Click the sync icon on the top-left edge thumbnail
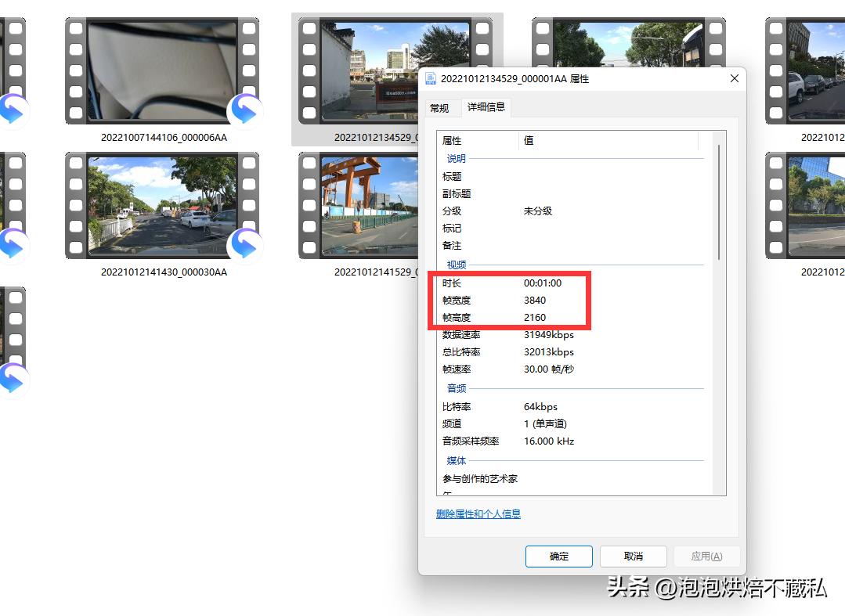 [12, 110]
